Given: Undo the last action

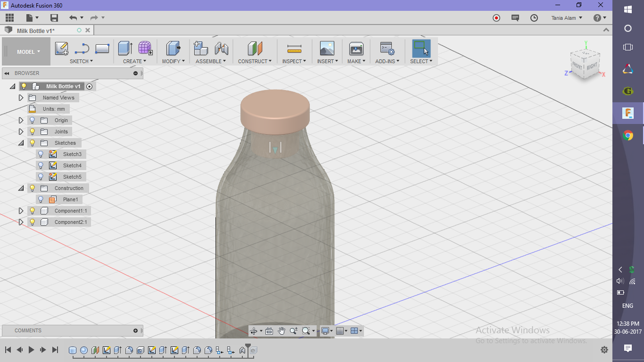Looking at the screenshot, I should (73, 18).
